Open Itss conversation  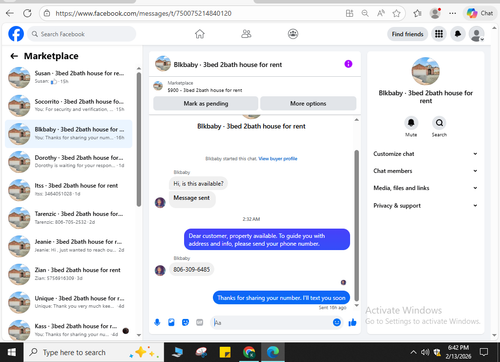coord(69,189)
